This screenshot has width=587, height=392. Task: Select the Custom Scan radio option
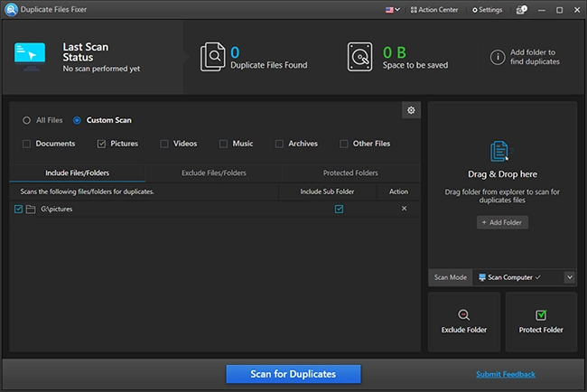click(77, 120)
